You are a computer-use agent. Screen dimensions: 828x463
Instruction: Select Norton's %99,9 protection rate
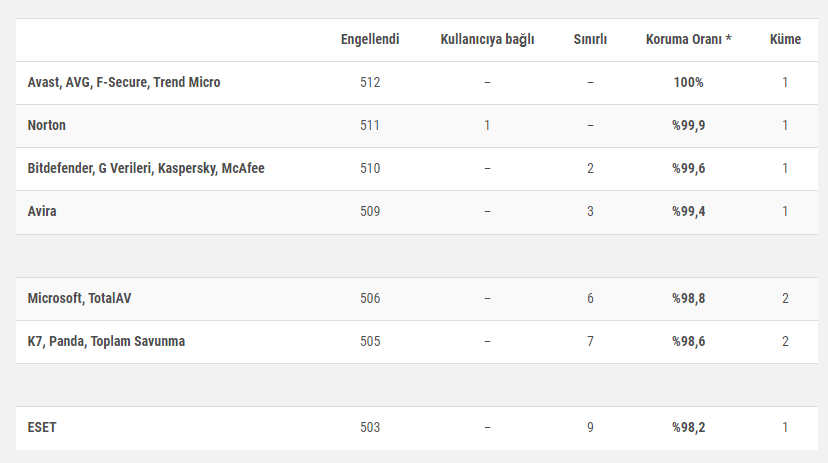688,125
